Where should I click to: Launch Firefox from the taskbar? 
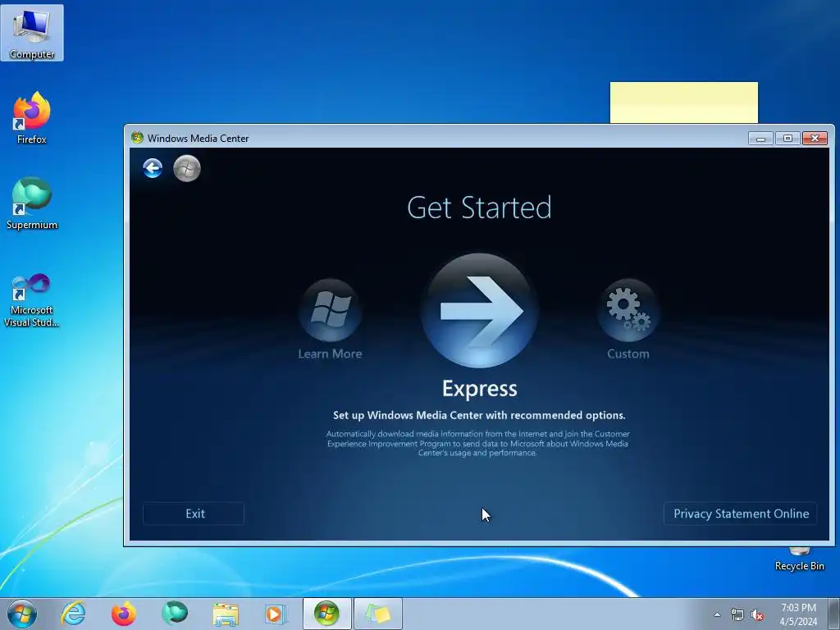pos(124,614)
